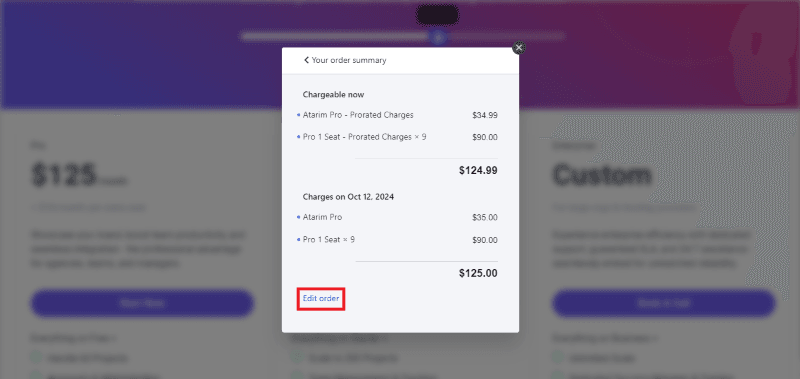Click the blurred purple button under $125 plan
Screen dimensions: 800x379
coord(142,304)
